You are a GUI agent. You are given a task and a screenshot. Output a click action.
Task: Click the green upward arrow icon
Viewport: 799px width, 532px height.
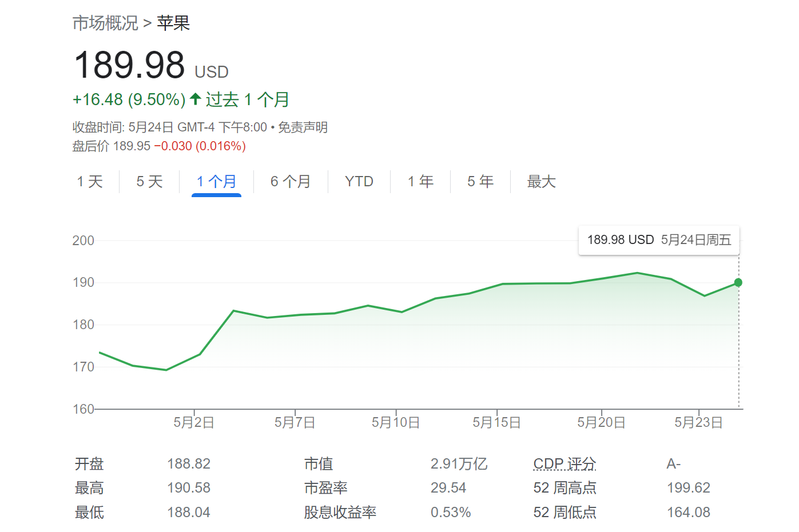194,99
